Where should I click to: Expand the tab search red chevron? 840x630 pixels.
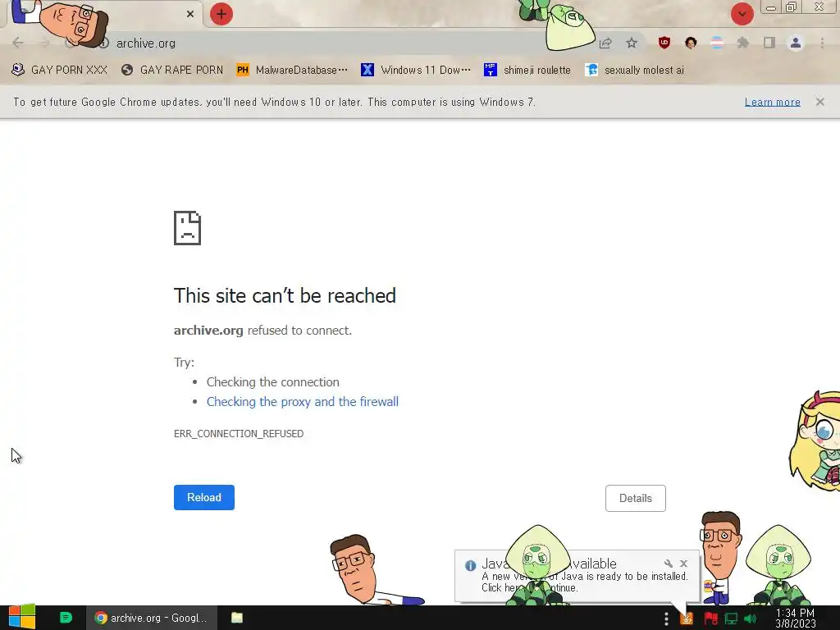[742, 14]
